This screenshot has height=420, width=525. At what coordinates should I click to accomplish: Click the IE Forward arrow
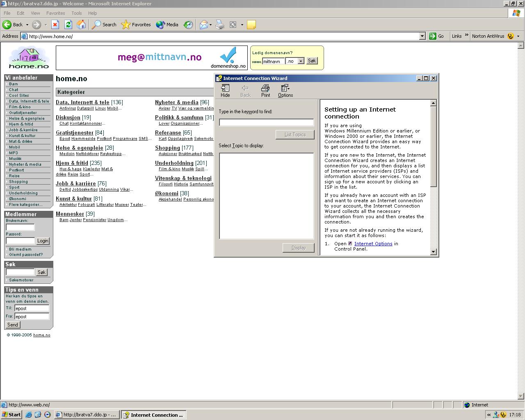pyautogui.click(x=37, y=25)
